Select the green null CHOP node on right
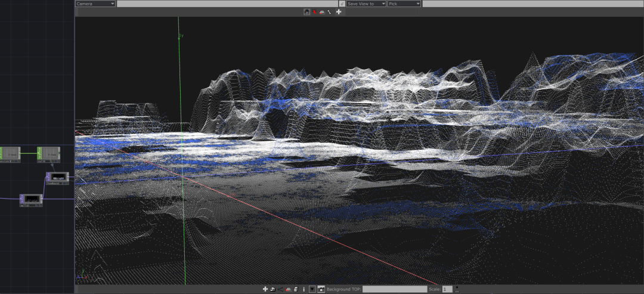The image size is (644, 294). click(x=48, y=154)
